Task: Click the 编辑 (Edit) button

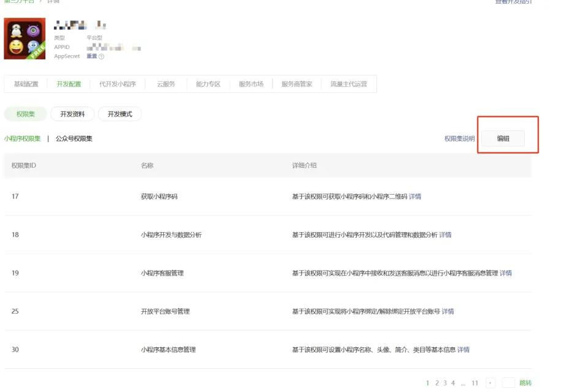Action: click(x=503, y=138)
